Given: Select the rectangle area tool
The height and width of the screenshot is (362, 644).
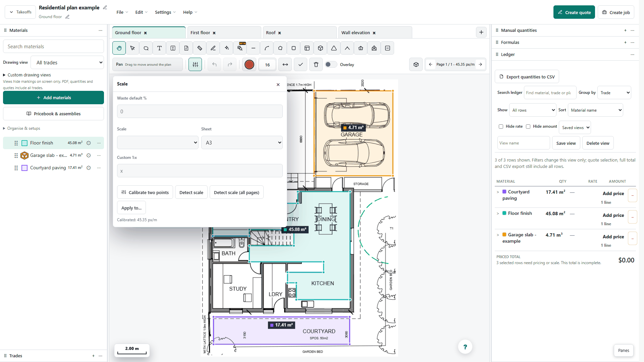Looking at the screenshot, I should pyautogui.click(x=293, y=48).
